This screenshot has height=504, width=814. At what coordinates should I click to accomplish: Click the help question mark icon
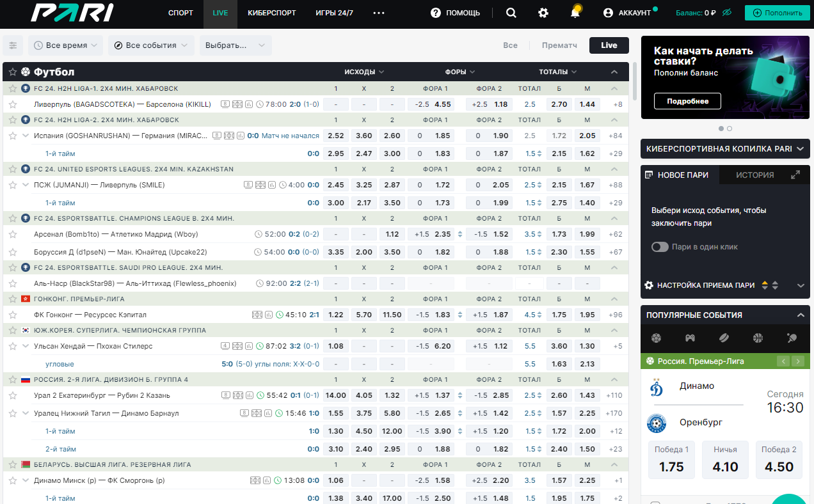coord(436,13)
